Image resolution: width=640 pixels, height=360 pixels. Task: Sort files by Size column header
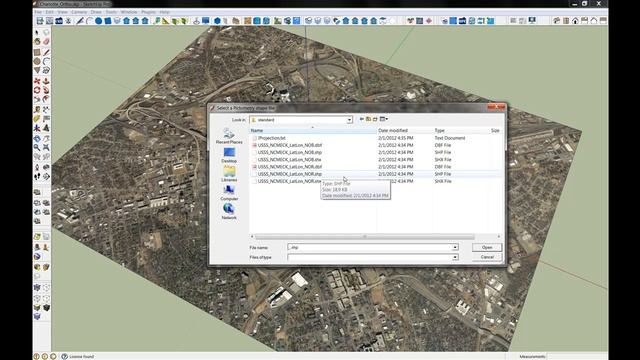[x=494, y=131]
